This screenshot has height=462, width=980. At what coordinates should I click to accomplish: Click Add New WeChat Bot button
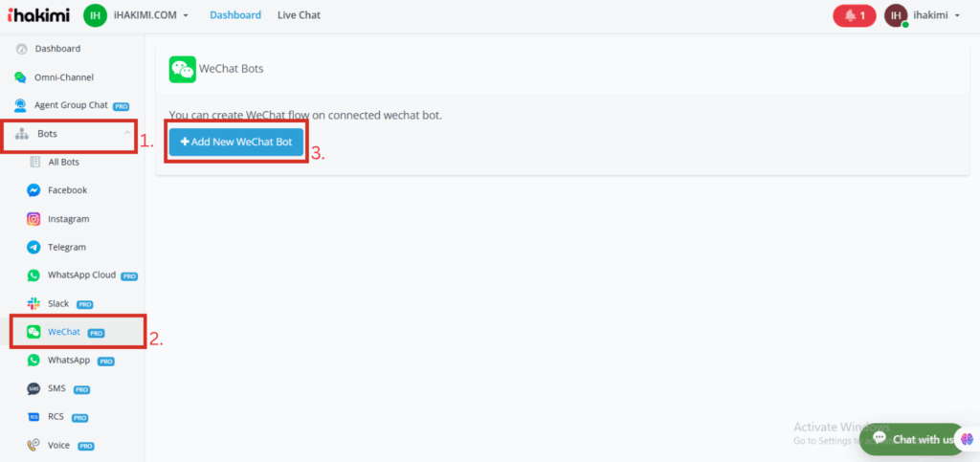tap(236, 142)
